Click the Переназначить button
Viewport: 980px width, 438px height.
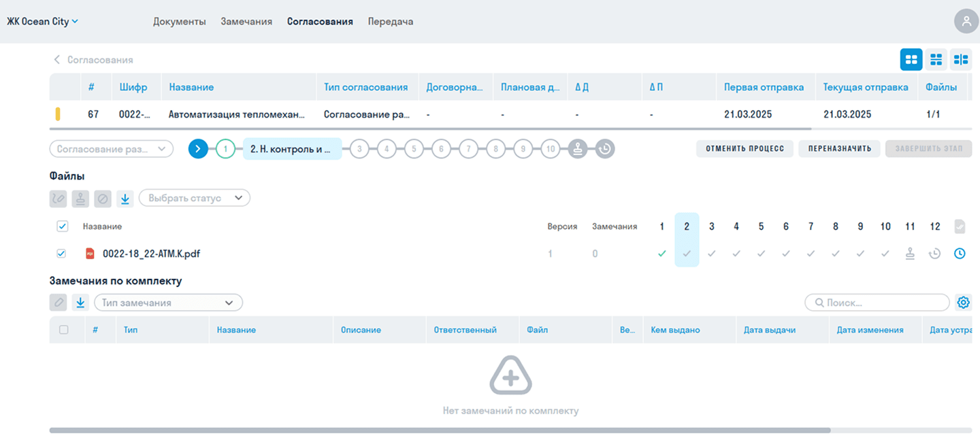(839, 149)
